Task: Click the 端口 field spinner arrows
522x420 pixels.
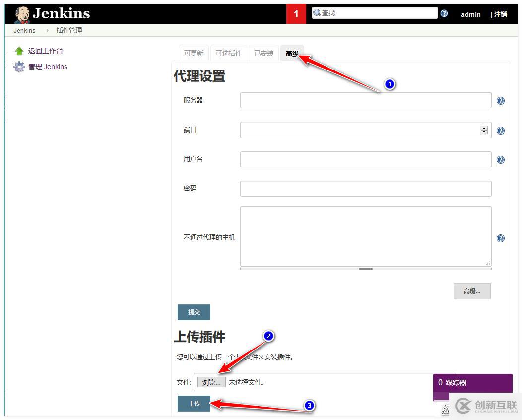Action: 484,130
